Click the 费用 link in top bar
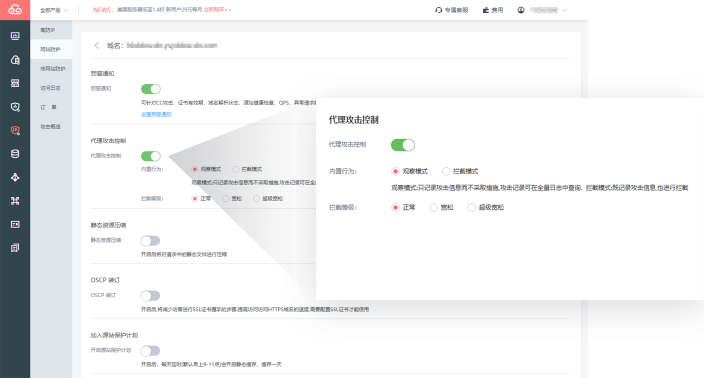704x378 pixels. point(497,10)
